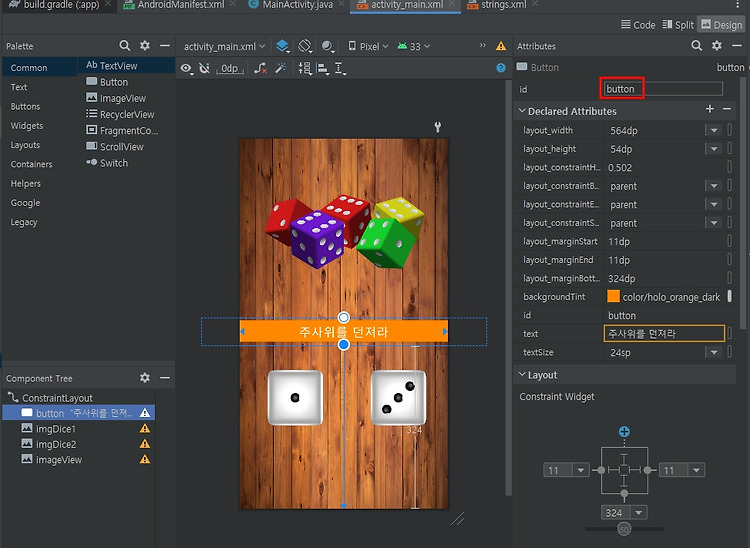750x548 pixels.
Task: Open Attributes panel settings gear
Action: click(x=717, y=45)
